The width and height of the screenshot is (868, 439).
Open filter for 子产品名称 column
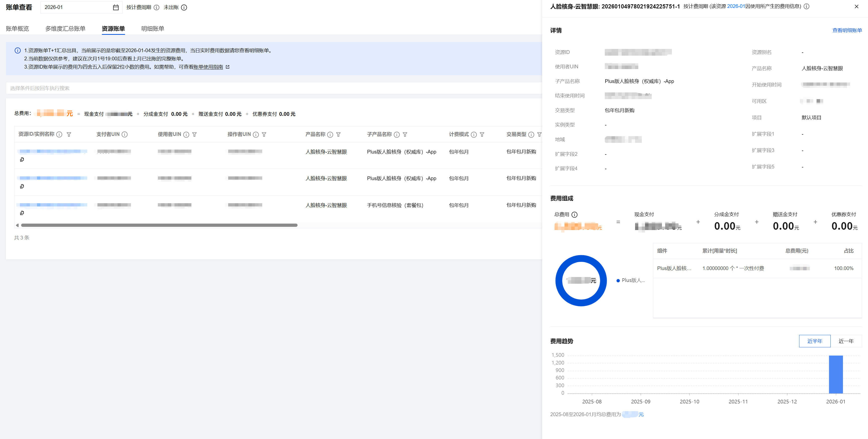point(405,134)
